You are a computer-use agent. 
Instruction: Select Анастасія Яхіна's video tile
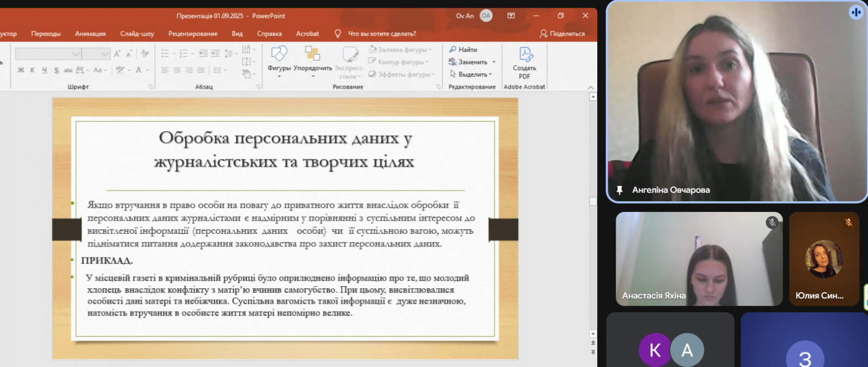tap(699, 259)
